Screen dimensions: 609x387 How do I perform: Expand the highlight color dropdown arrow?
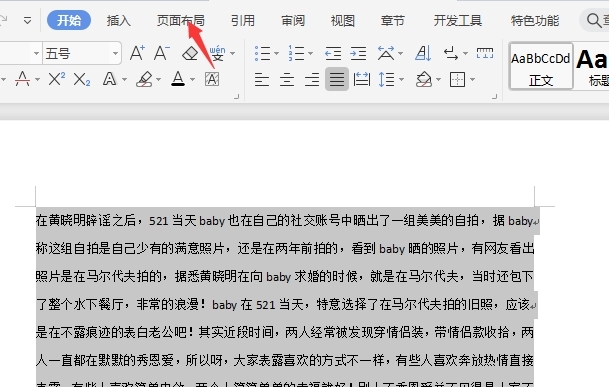(158, 80)
